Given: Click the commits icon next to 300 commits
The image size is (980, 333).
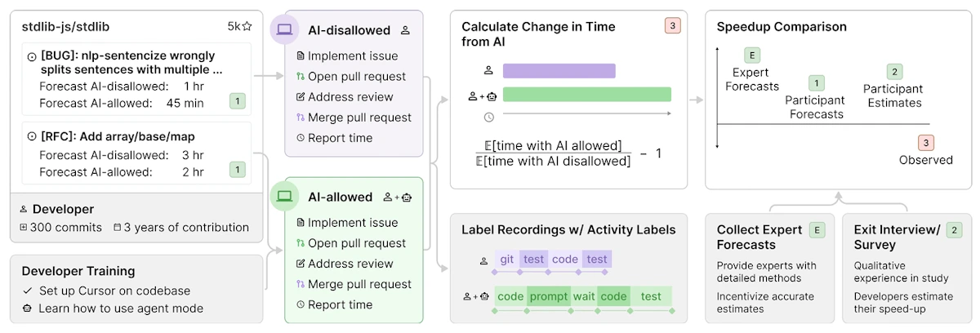Looking at the screenshot, I should [x=23, y=228].
